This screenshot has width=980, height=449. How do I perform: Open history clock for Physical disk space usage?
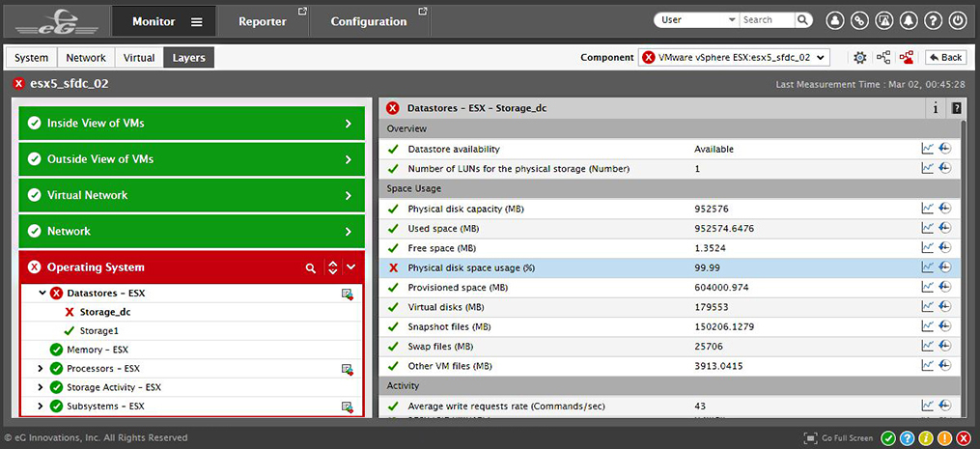pyautogui.click(x=945, y=267)
